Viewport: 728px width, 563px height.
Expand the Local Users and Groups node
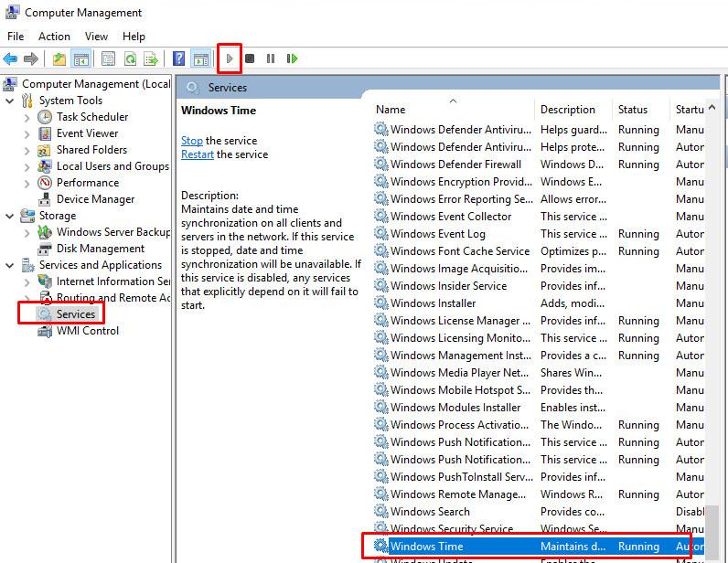[x=27, y=167]
